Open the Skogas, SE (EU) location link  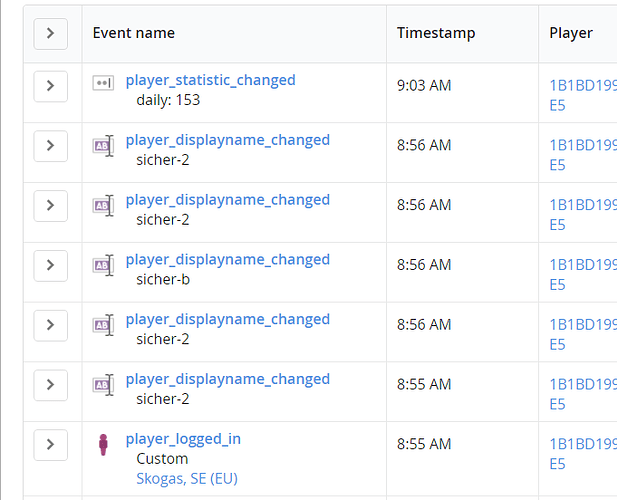tap(186, 478)
